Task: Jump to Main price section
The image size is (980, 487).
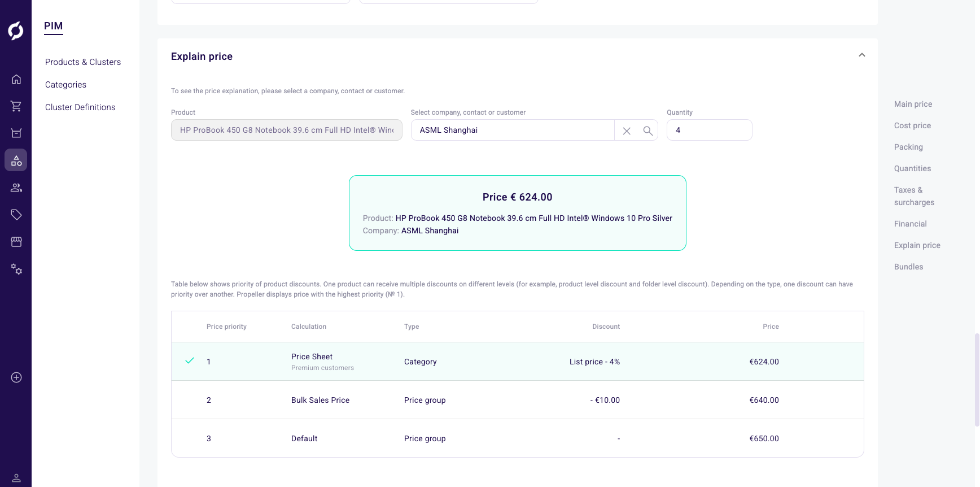Action: (x=913, y=104)
